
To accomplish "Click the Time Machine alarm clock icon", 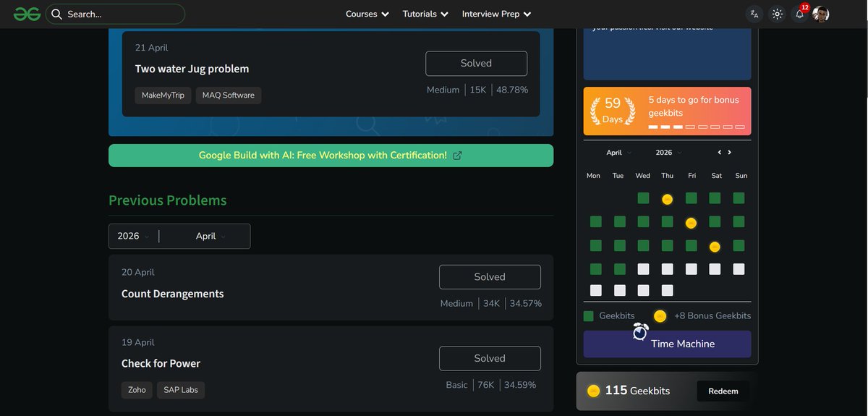I will pos(640,331).
